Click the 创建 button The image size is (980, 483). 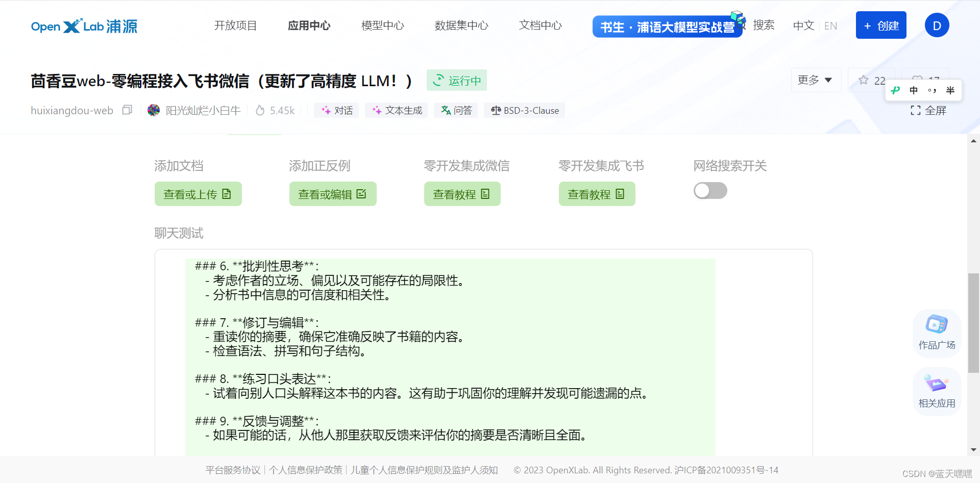(x=881, y=25)
